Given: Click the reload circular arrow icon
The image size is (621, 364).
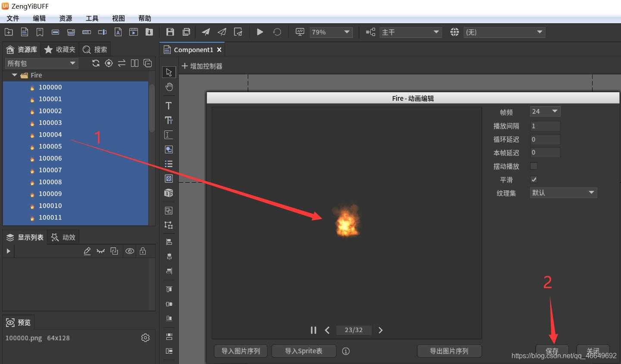Looking at the screenshot, I should (277, 32).
